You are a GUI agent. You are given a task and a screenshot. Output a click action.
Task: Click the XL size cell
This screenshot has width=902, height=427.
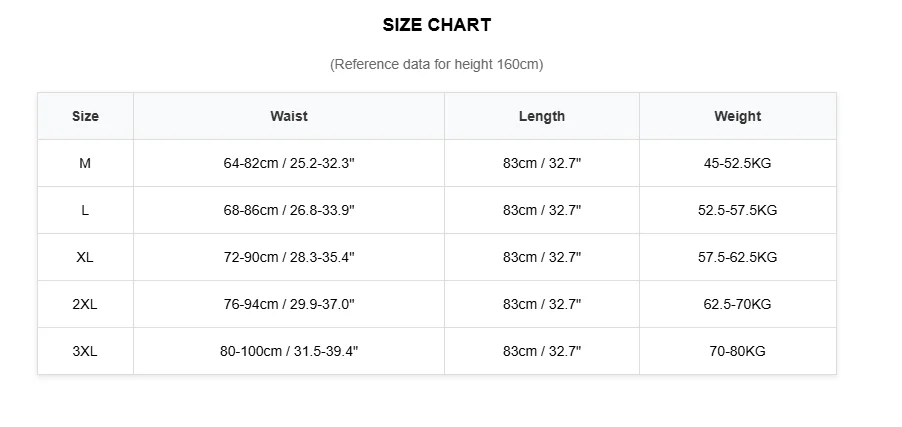click(x=85, y=257)
